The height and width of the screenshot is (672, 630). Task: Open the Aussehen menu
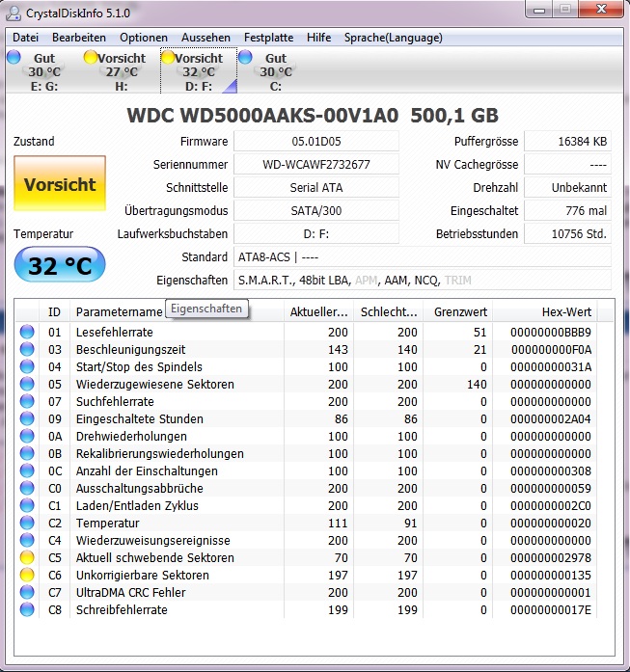(x=205, y=38)
